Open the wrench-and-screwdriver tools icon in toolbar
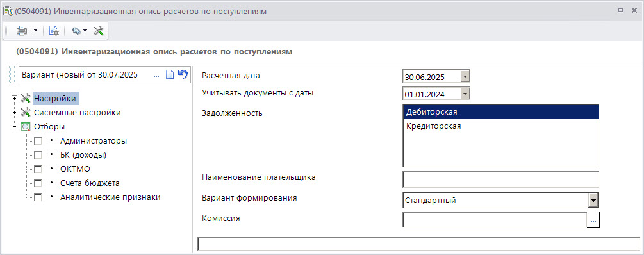The height and width of the screenshot is (255, 644). click(99, 30)
